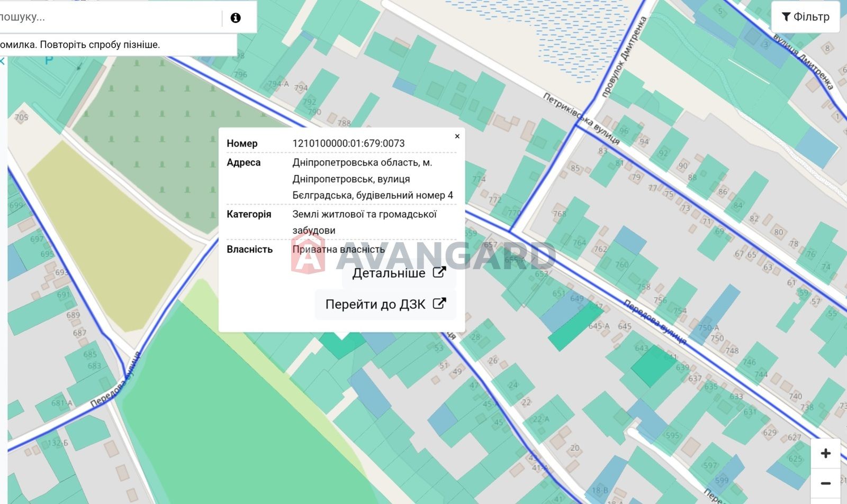Zoom in with the plus button

pos(825,453)
